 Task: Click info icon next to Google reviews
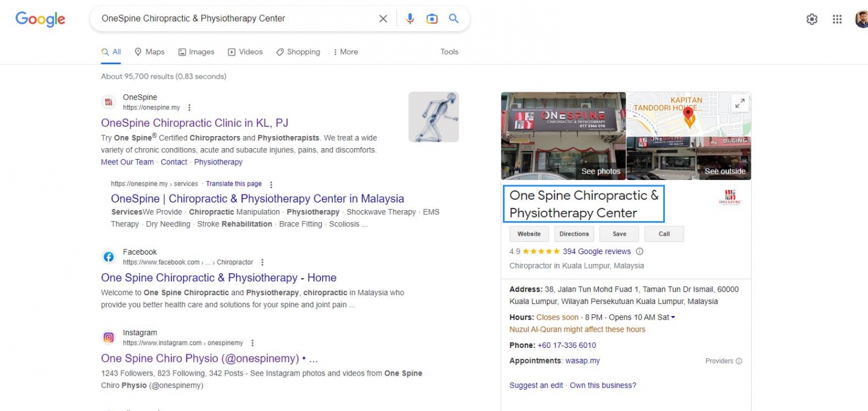coord(639,251)
